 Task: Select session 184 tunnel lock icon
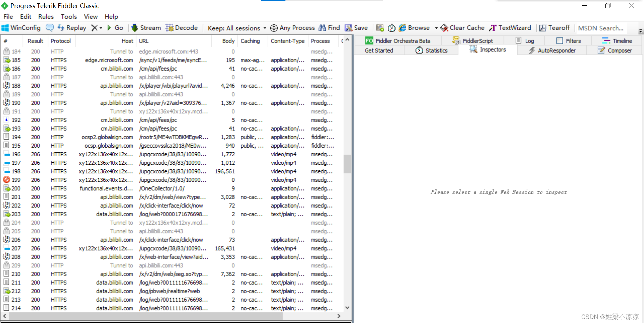(6, 51)
